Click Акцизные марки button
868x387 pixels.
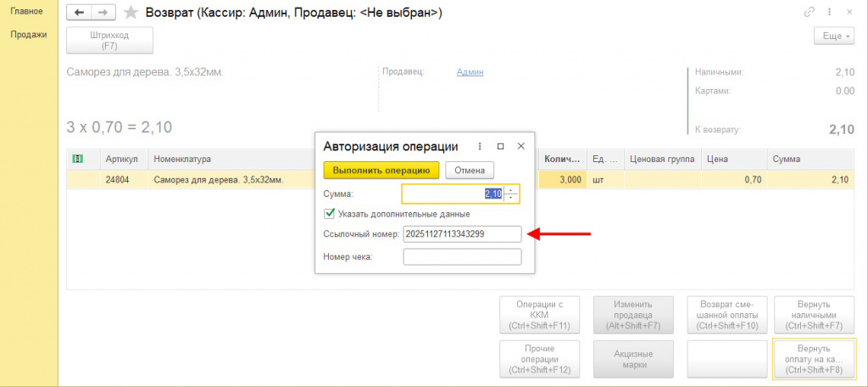(x=633, y=359)
